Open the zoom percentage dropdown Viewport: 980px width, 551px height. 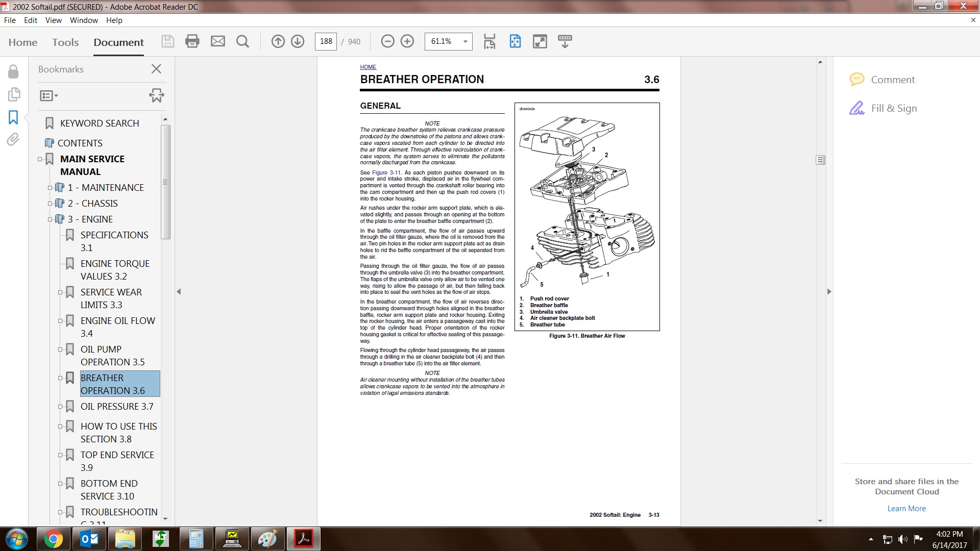click(465, 41)
